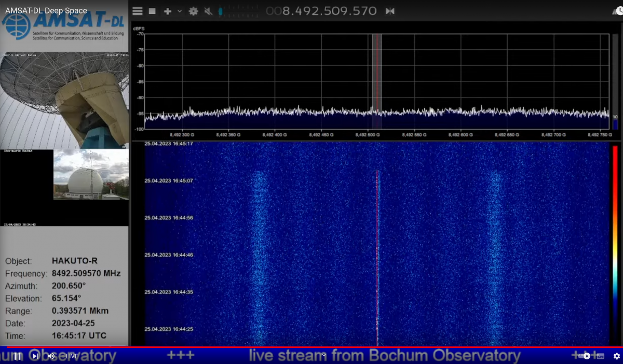Open video player settings gear
Screen dimensions: 623x364
tap(616, 356)
